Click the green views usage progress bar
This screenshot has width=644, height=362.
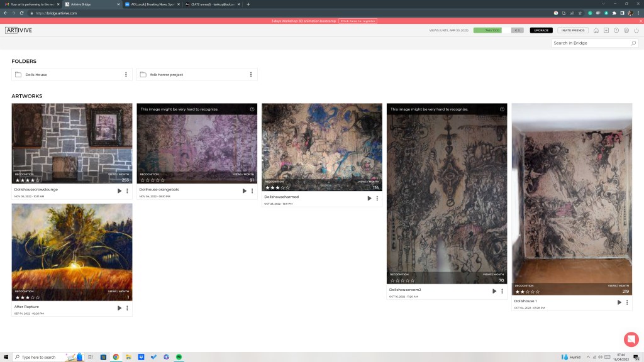(487, 30)
